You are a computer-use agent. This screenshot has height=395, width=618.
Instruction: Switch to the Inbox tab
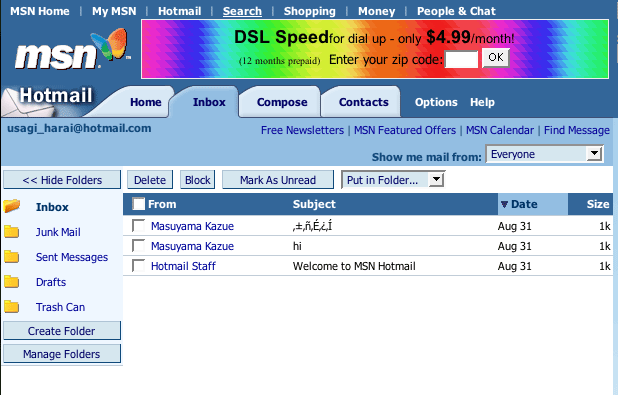[209, 102]
